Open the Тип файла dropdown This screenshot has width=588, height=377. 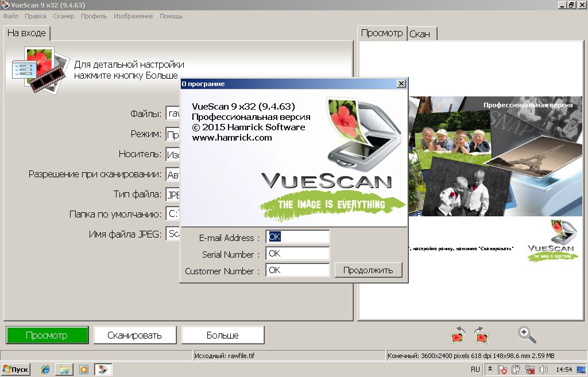pos(173,194)
